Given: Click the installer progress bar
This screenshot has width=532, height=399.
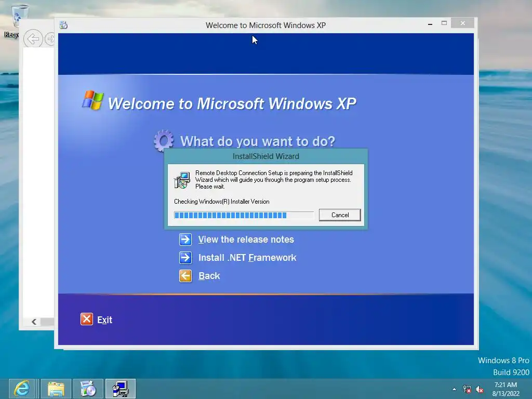Looking at the screenshot, I should (244, 215).
